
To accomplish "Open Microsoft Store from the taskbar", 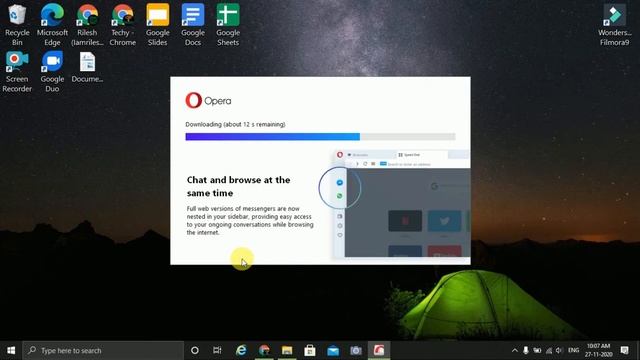I will 310,350.
